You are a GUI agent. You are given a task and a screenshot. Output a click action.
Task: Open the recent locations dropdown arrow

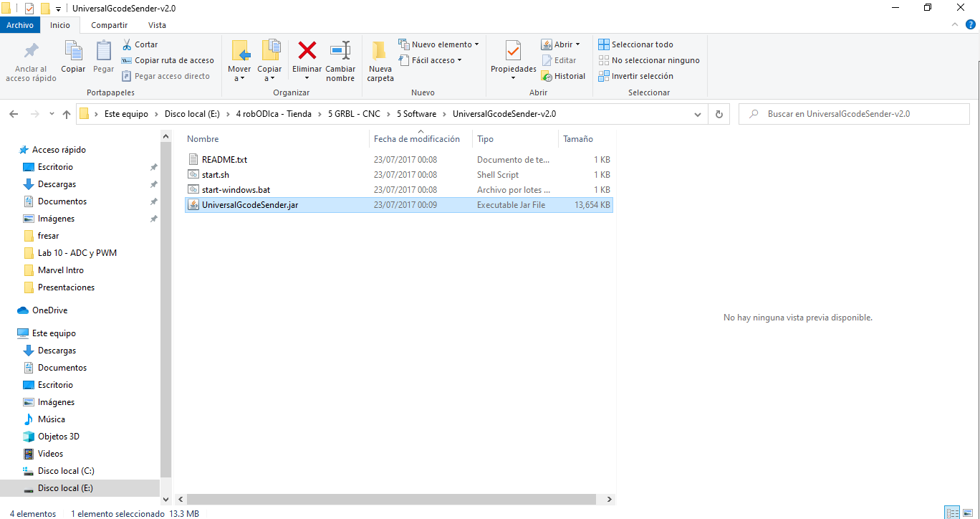(52, 114)
